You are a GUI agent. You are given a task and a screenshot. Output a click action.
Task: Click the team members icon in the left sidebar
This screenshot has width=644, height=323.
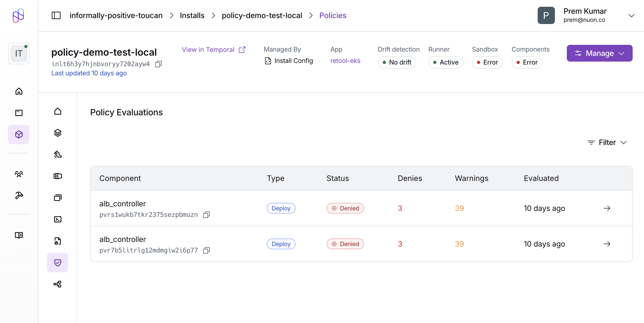[x=19, y=174]
